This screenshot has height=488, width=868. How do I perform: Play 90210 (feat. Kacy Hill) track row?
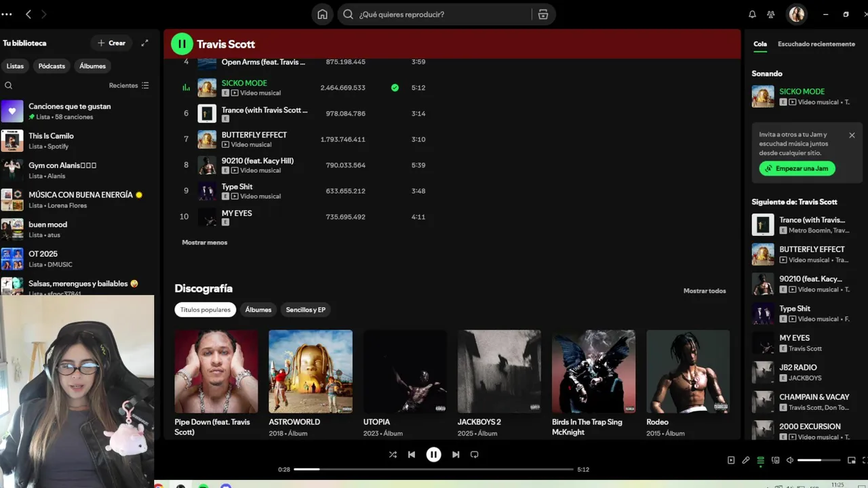(x=305, y=165)
